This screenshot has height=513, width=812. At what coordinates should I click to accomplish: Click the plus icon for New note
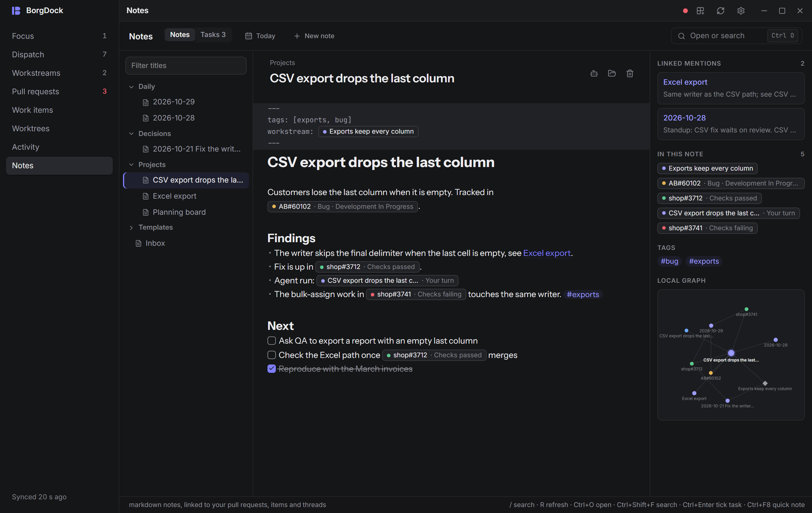pyautogui.click(x=297, y=36)
